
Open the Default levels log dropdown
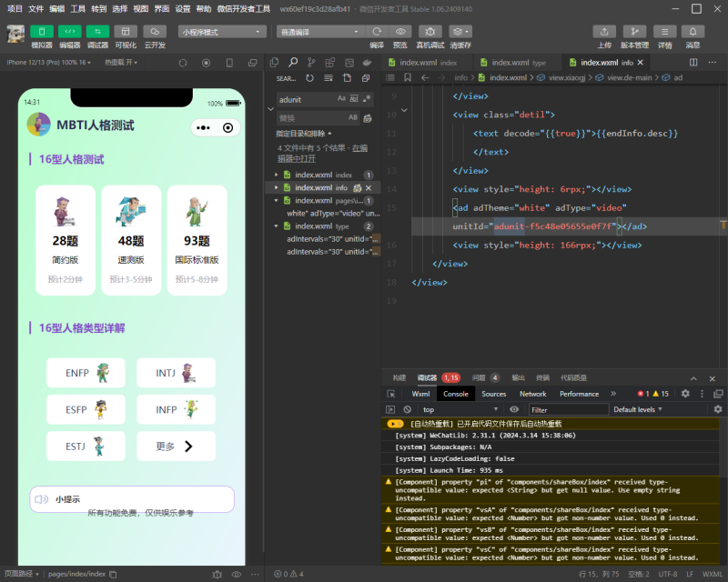pyautogui.click(x=637, y=410)
